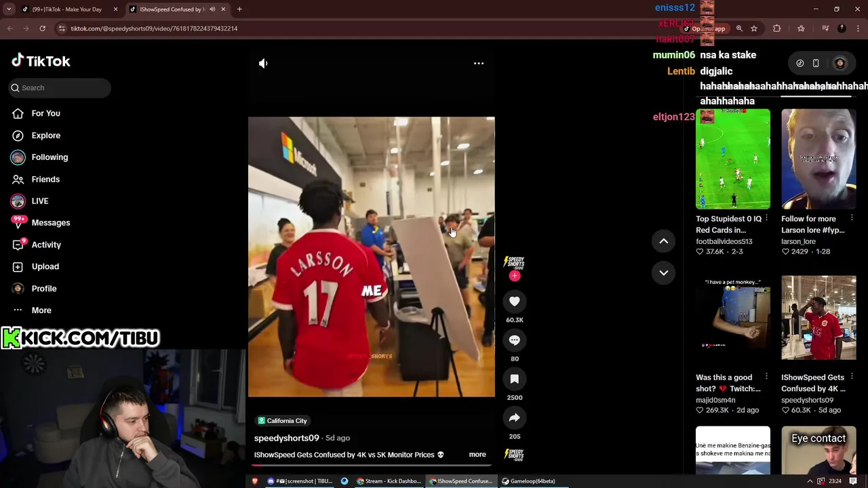Open the Speedy Shorts creator avatar
This screenshot has height=488, width=868.
pos(514,262)
